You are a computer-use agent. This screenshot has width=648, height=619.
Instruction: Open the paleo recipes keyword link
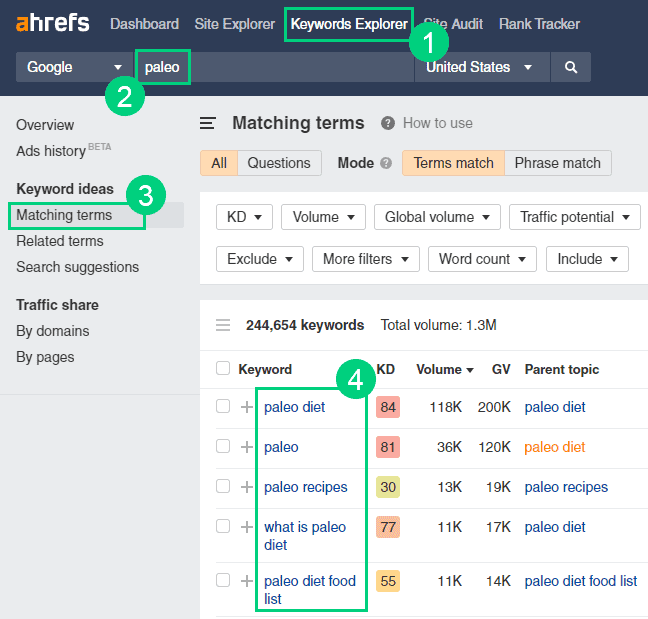tap(306, 487)
